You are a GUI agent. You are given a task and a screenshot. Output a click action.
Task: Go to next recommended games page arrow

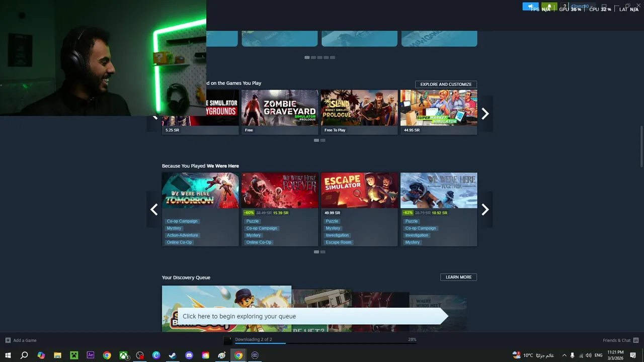(485, 114)
